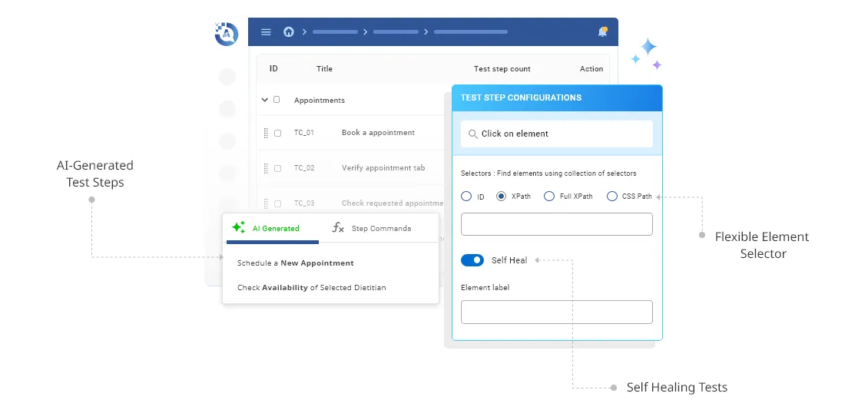Open the hamburger menu icon
This screenshot has width=868, height=413.
click(266, 32)
